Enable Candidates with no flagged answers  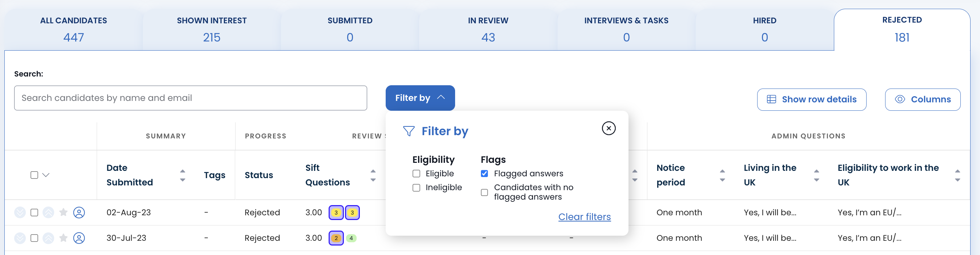(x=484, y=192)
